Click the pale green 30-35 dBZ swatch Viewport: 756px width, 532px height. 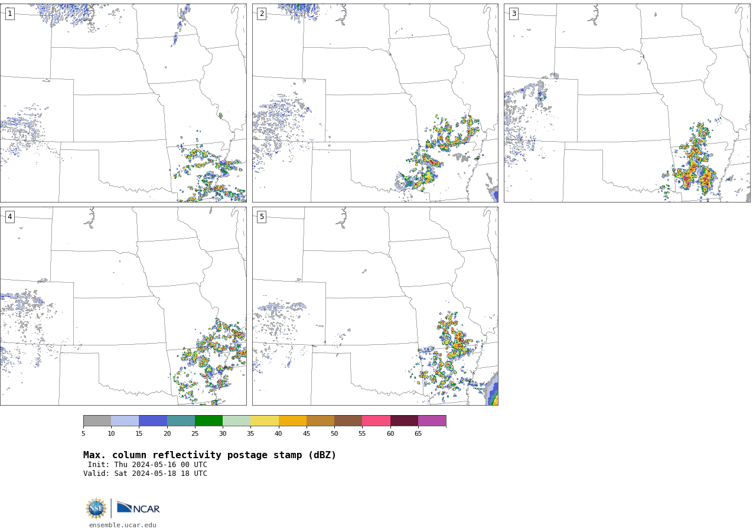tap(237, 421)
